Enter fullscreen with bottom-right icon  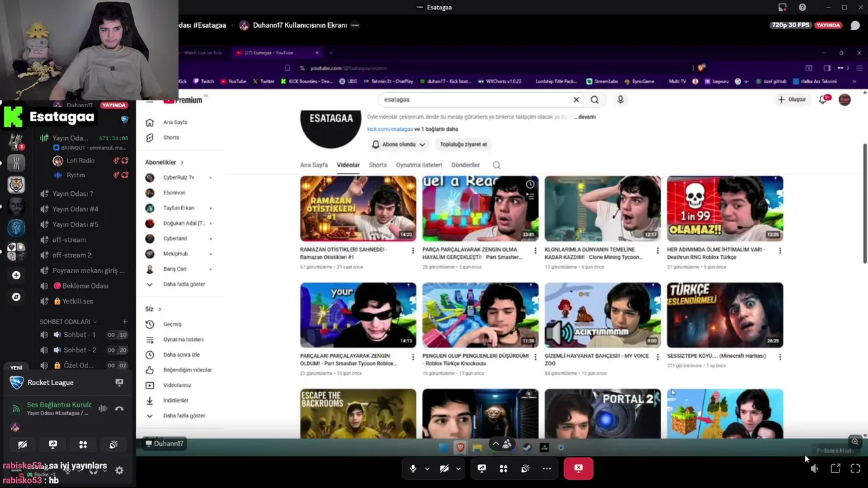[855, 468]
